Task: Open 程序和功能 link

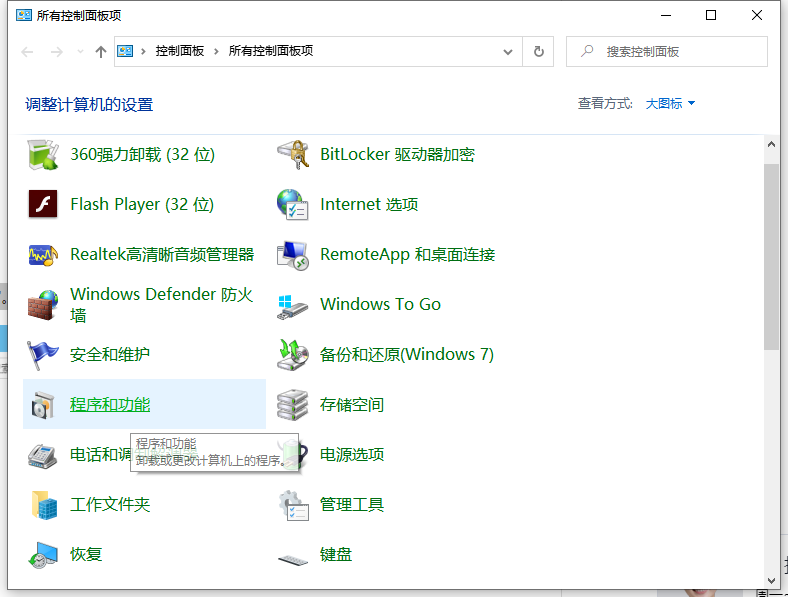Action: 110,405
